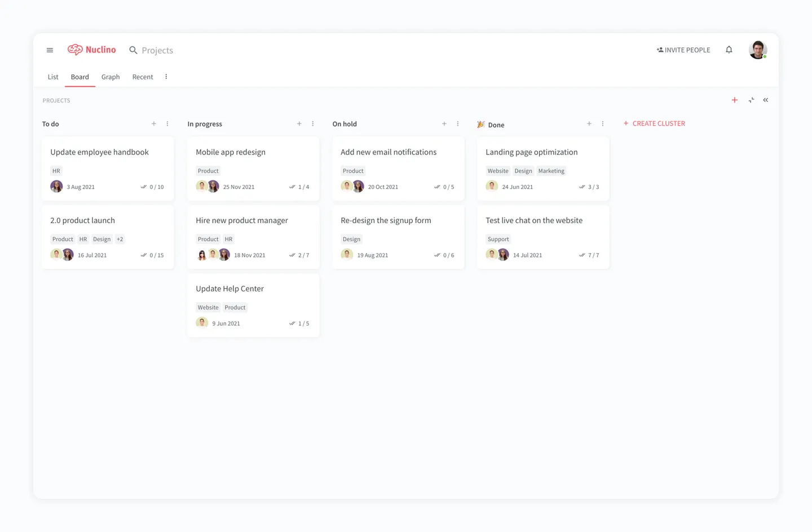Click the red plus icon near Projects
The image size is (812, 532).
[x=734, y=100]
